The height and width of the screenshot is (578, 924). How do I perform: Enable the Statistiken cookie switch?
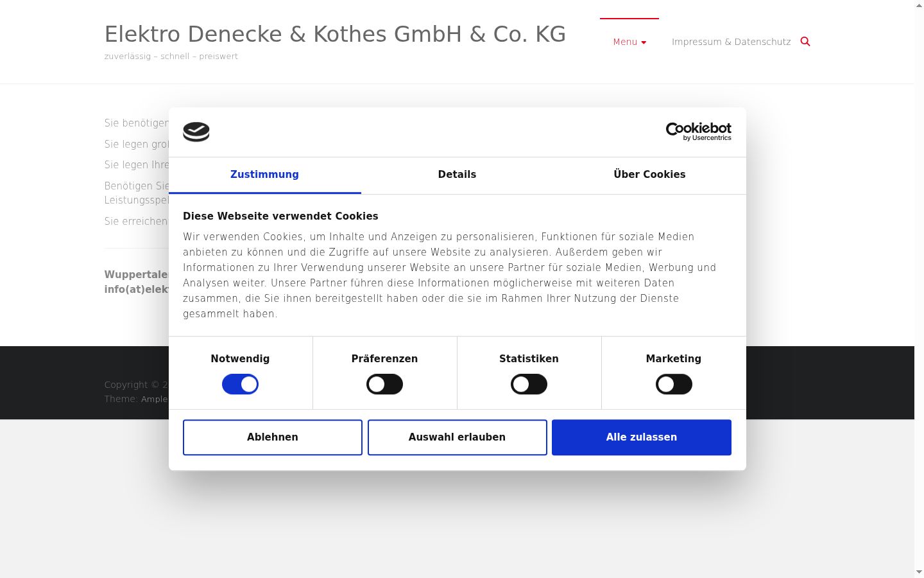coord(529,384)
